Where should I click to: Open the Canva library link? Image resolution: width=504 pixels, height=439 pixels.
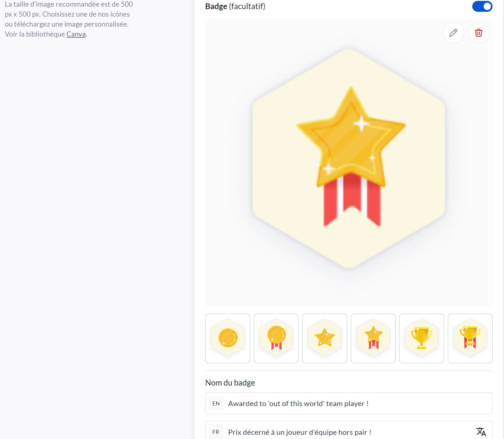[76, 34]
